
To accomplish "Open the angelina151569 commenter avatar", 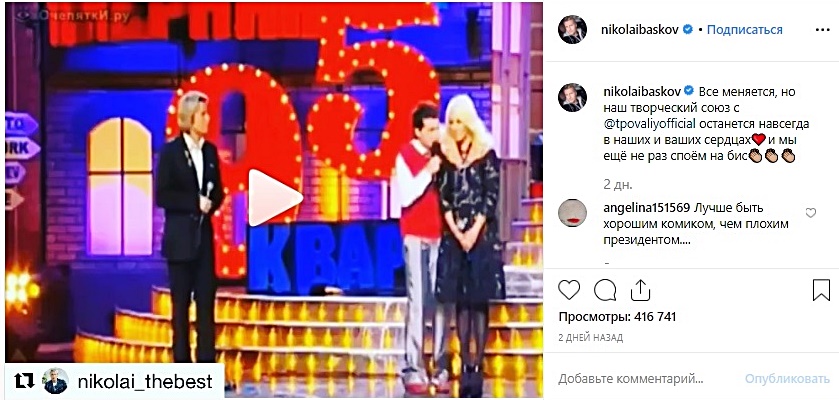I will (573, 213).
